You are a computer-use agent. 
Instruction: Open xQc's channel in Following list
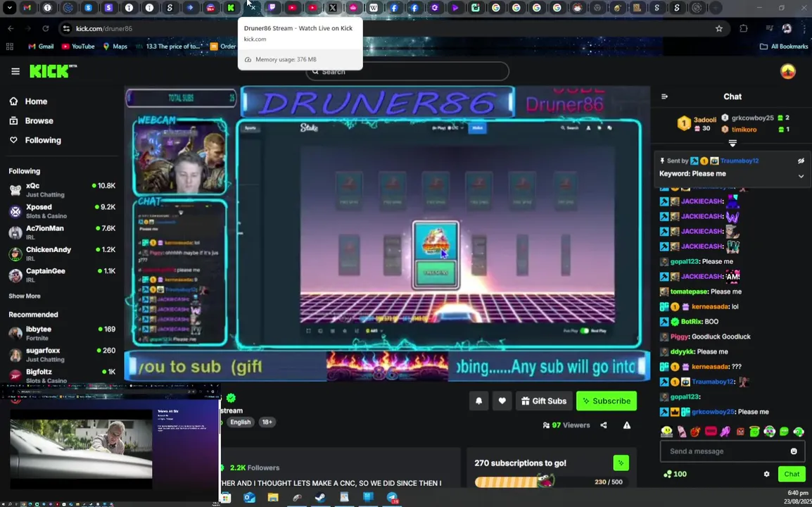tap(62, 189)
